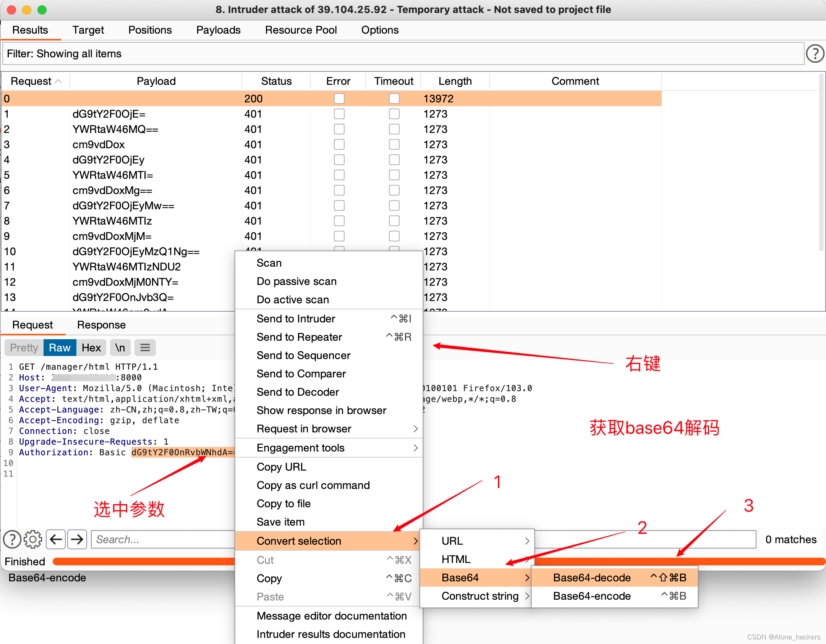The width and height of the screenshot is (826, 644).
Task: Toggle the \n non-printable characters button
Action: [120, 348]
